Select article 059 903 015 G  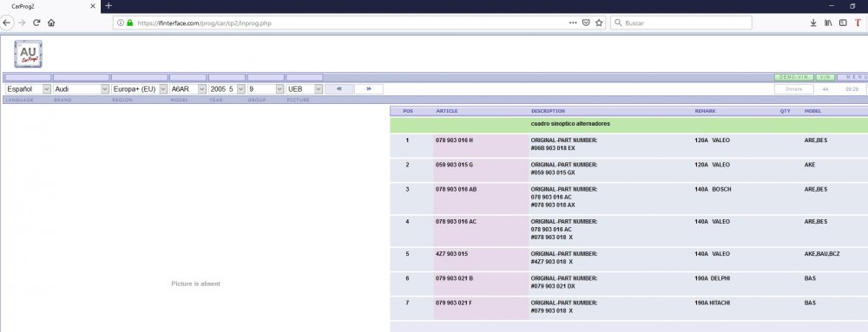coord(455,165)
